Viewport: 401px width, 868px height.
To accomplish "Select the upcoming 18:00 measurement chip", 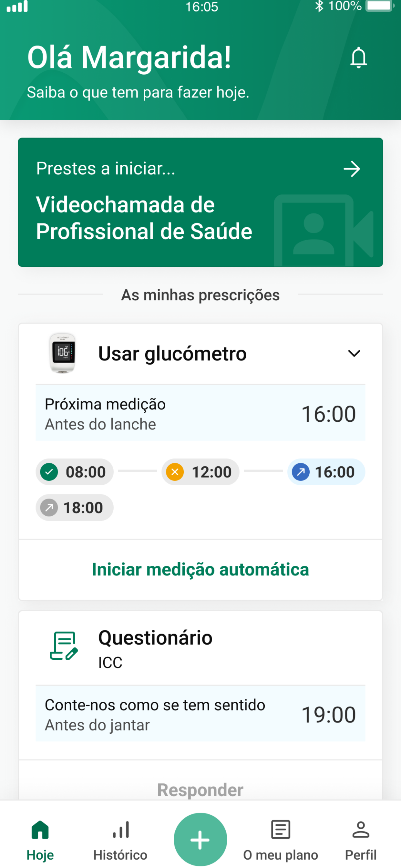I will click(x=75, y=507).
